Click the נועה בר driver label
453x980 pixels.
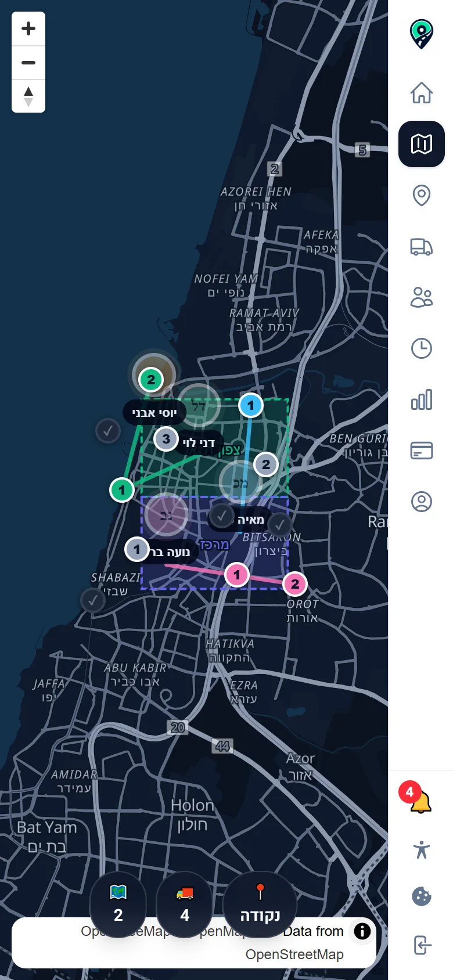pyautogui.click(x=171, y=552)
